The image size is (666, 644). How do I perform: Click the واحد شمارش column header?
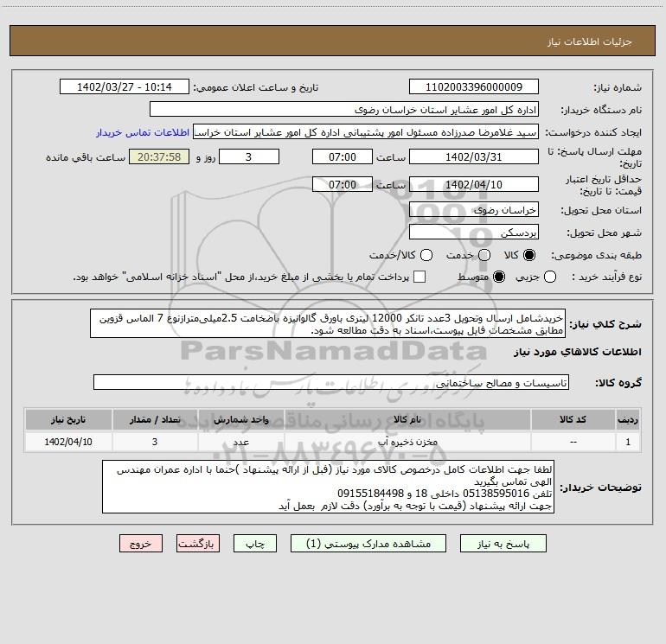point(240,419)
